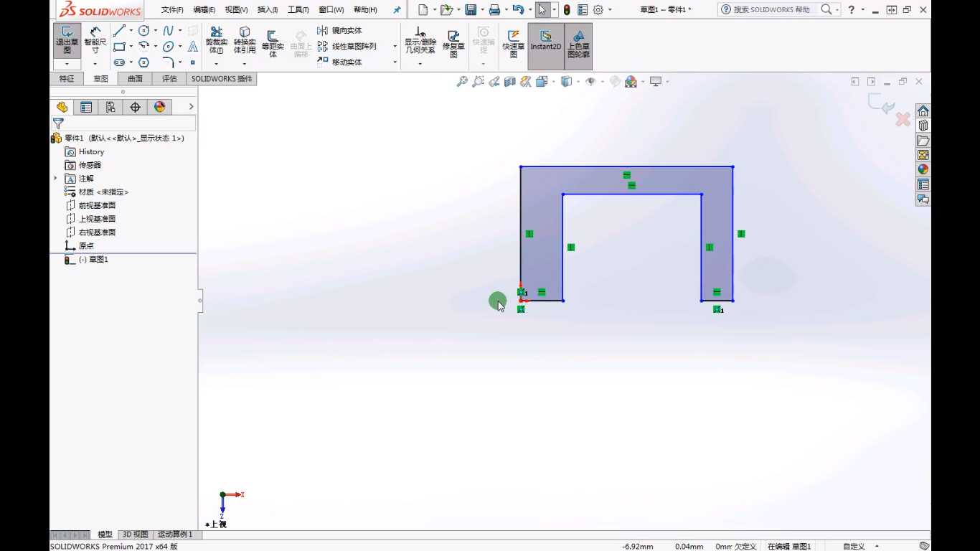
Task: Select the 智能尺寸 Smart Dimension tool
Action: pos(95,41)
